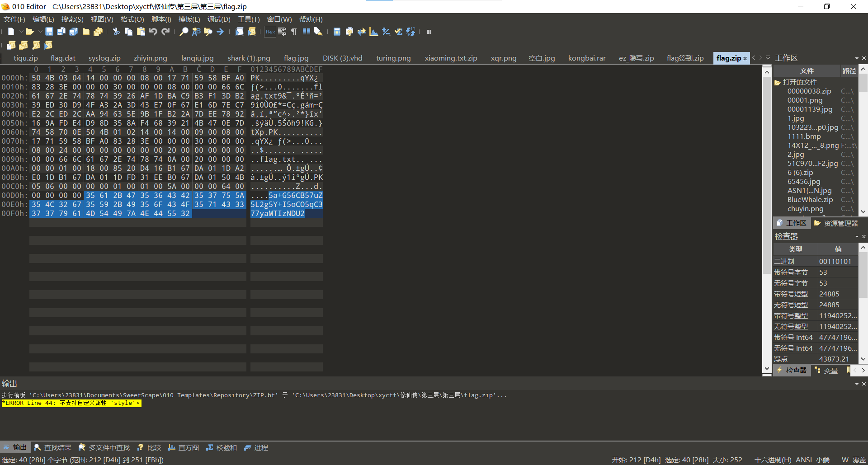Click the Save file disk icon
The image size is (868, 465).
point(49,32)
